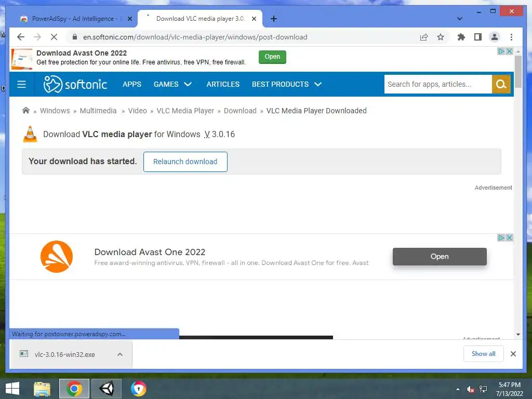Click the padlock site info icon
The height and width of the screenshot is (399, 532).
point(75,37)
